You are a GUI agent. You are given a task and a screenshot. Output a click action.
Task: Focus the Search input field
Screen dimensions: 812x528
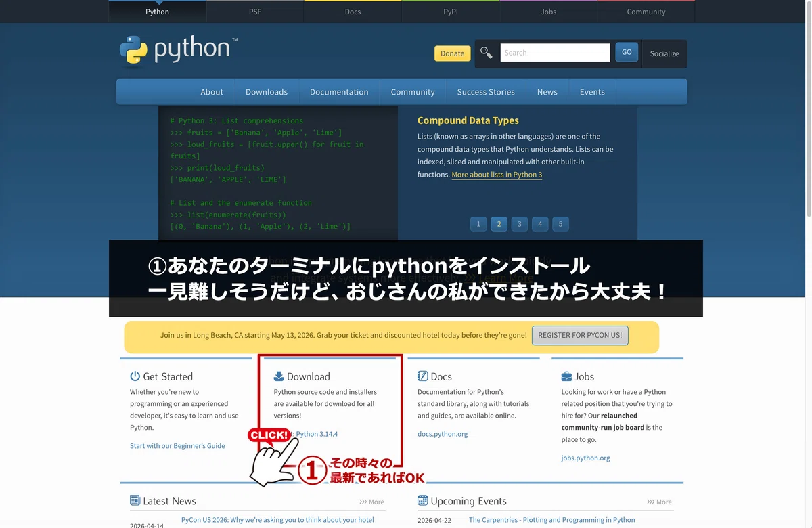click(x=555, y=53)
